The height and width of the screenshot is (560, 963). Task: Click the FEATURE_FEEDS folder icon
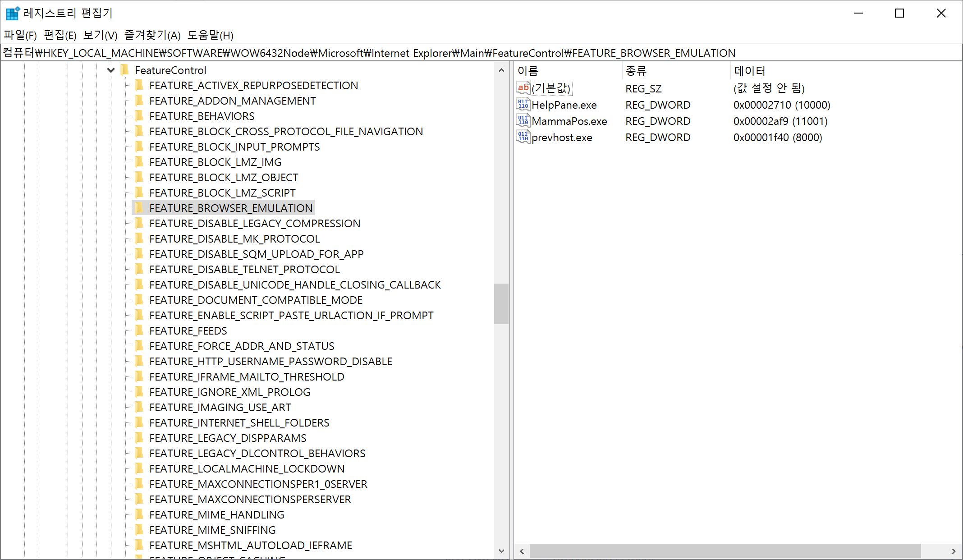pos(139,330)
